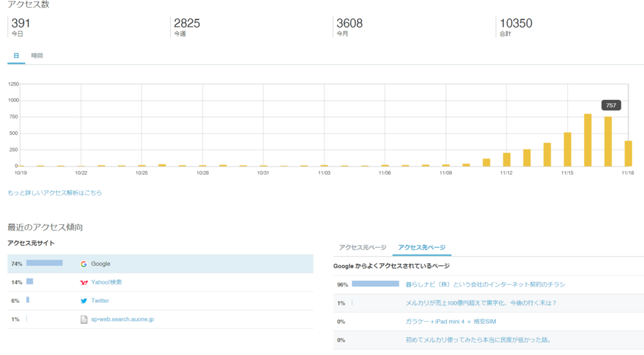The image size is (644, 355).
Task: Switch to the 日 (daily) tab
Action: point(16,56)
